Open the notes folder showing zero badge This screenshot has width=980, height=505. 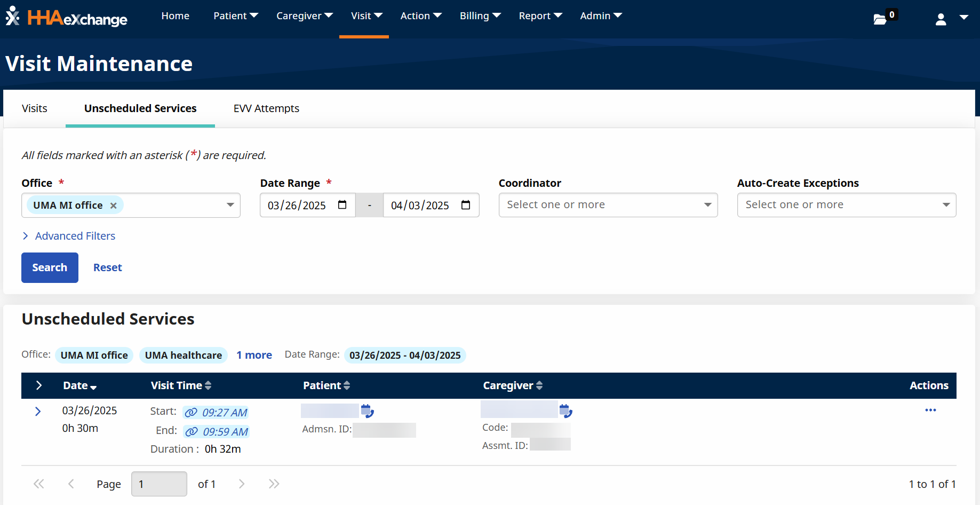881,18
